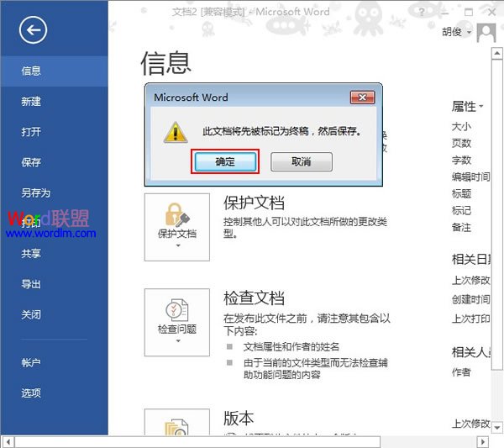
Task: Click the 文档属性和作者的姓名 list item
Action: [291, 346]
